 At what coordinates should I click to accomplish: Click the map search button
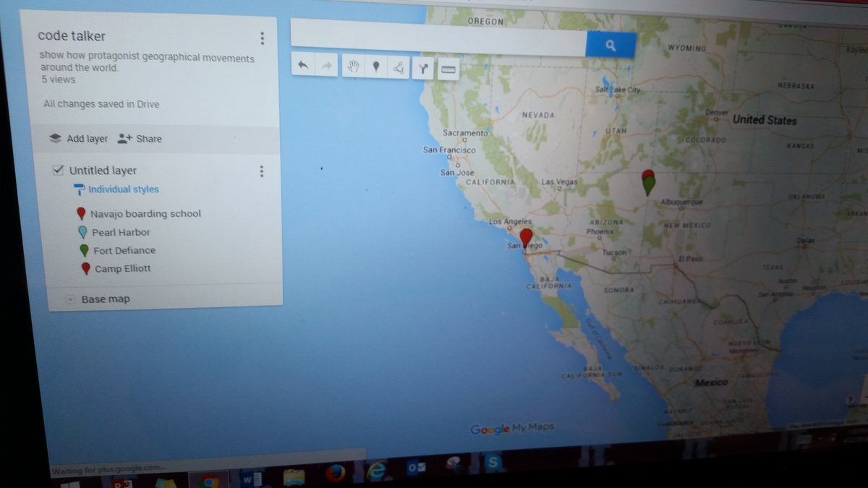click(610, 45)
